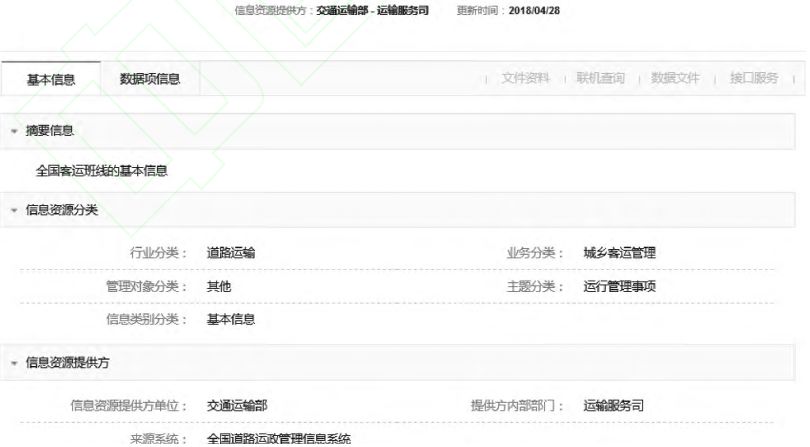Select the 道路运输 industry category value
This screenshot has height=447, width=810.
(x=230, y=253)
